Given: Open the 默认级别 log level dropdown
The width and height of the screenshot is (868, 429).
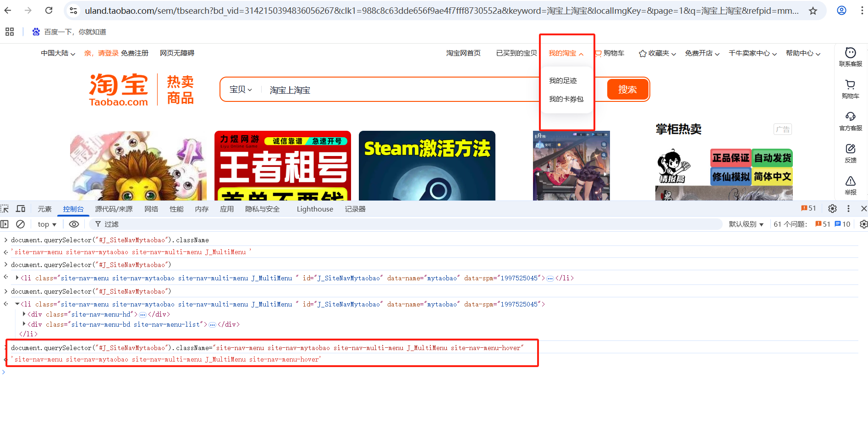Looking at the screenshot, I should [746, 224].
